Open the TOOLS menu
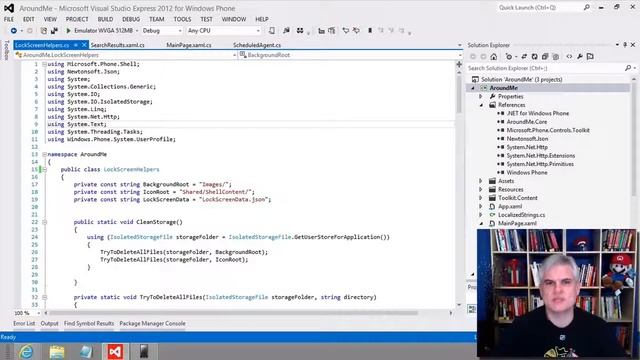Viewport: 640px width, 360px height. click(x=182, y=19)
